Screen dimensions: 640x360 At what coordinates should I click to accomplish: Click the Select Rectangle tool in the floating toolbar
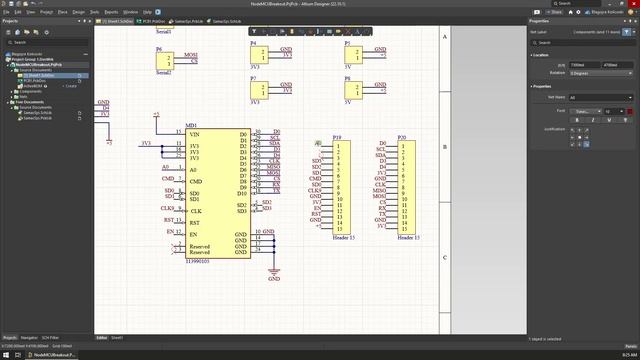pyautogui.click(x=273, y=31)
